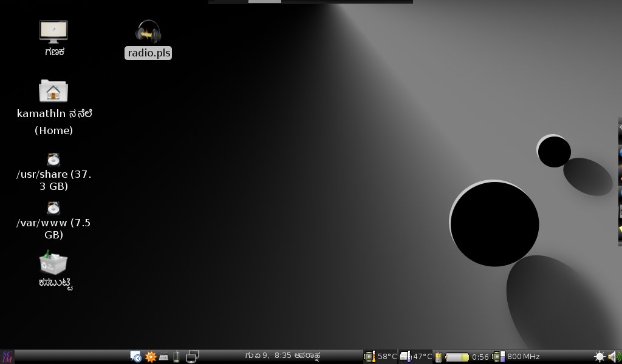Select the "radio.pls" file name label
The width and height of the screenshot is (622, 364).
148,53
